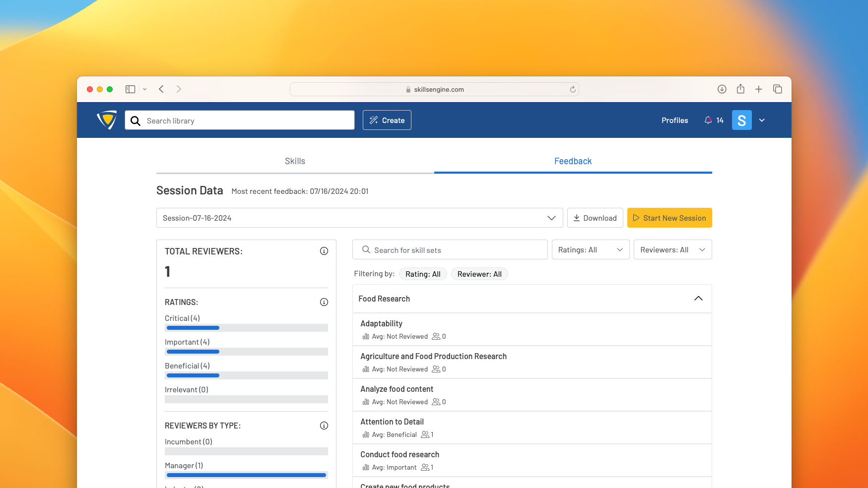Go back with the Safari back arrow
Viewport: 868px width, 488px height.
point(161,89)
